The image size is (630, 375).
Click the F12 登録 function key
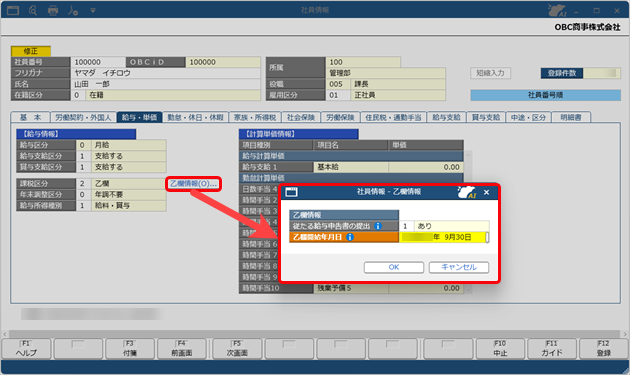(x=603, y=348)
